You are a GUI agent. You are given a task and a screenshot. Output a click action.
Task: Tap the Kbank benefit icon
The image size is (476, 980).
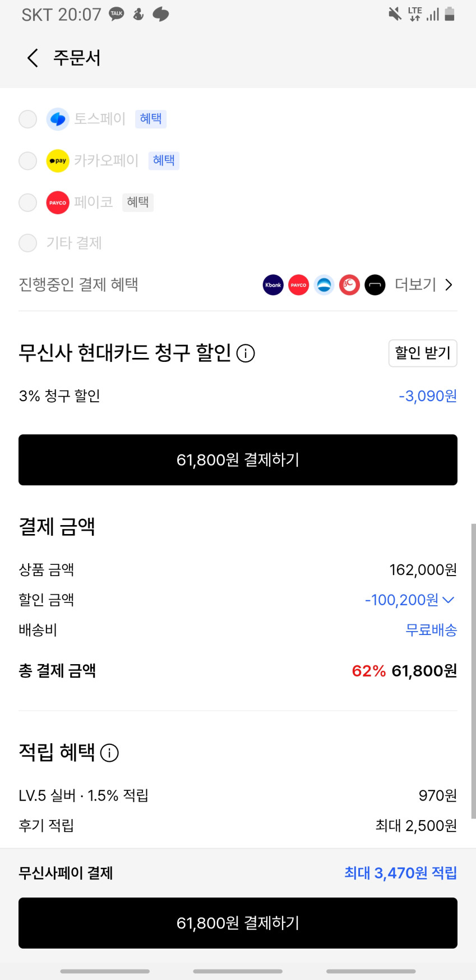pos(273,285)
